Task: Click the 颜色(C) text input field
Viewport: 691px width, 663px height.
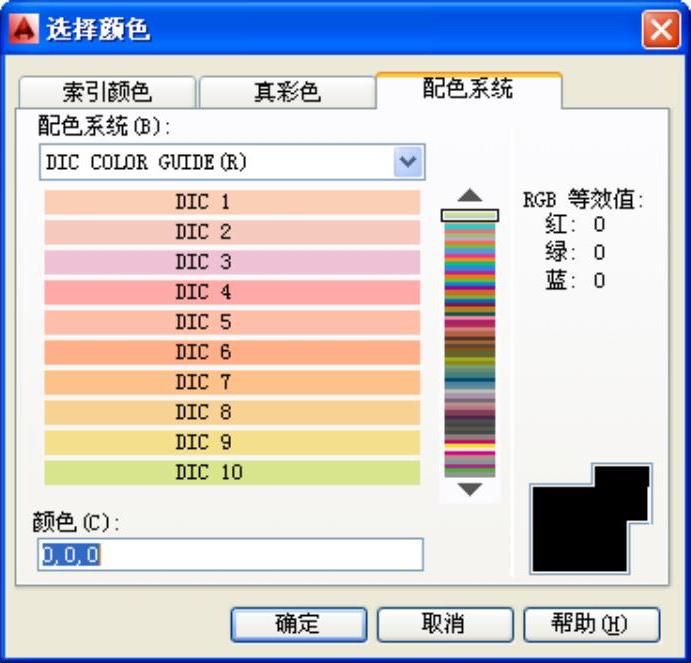Action: 230,555
